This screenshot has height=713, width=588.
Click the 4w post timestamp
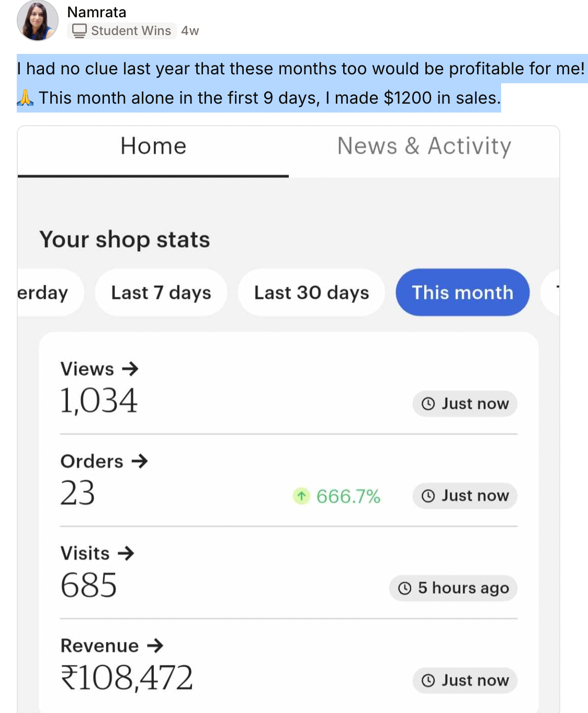190,31
